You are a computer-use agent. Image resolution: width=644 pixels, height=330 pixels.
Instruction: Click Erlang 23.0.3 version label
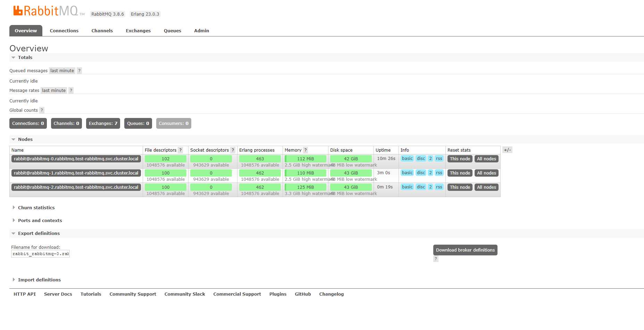coord(145,14)
